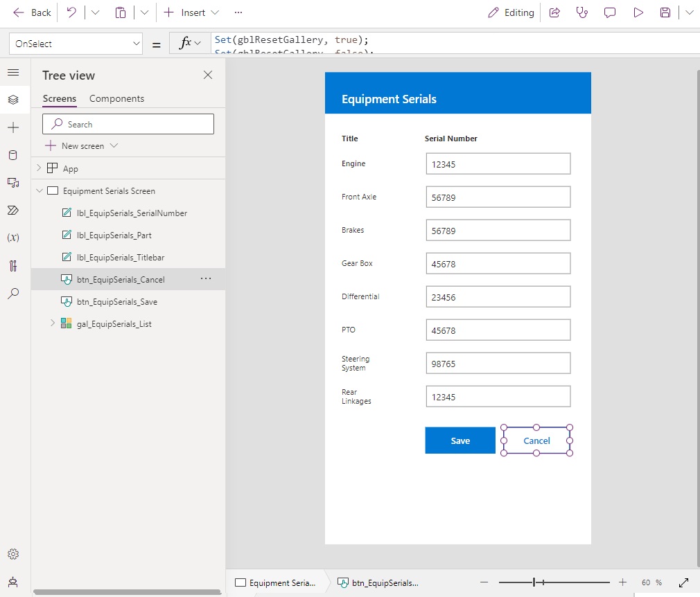Open the OnSelect property dropdown

point(75,43)
